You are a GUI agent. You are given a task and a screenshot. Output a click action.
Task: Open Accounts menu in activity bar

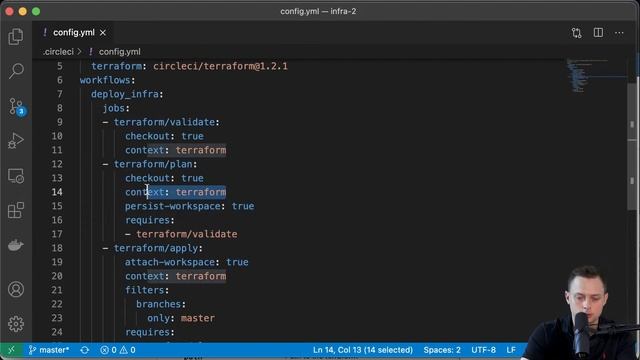16,289
